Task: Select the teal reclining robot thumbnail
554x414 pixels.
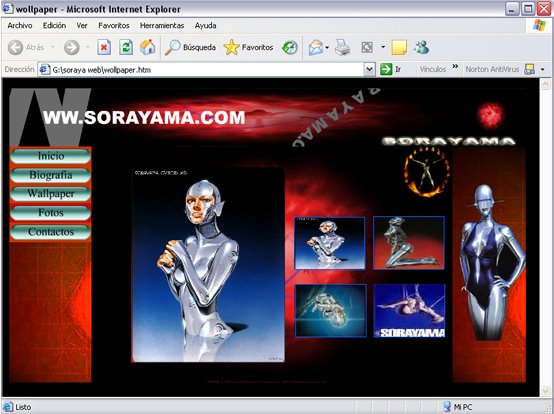Action: pos(331,310)
